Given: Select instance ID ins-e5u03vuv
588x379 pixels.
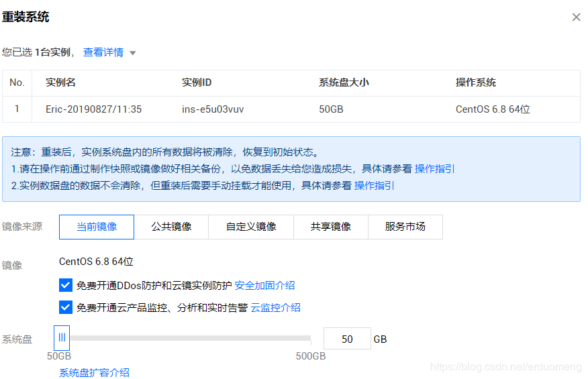Looking at the screenshot, I should 213,109.
